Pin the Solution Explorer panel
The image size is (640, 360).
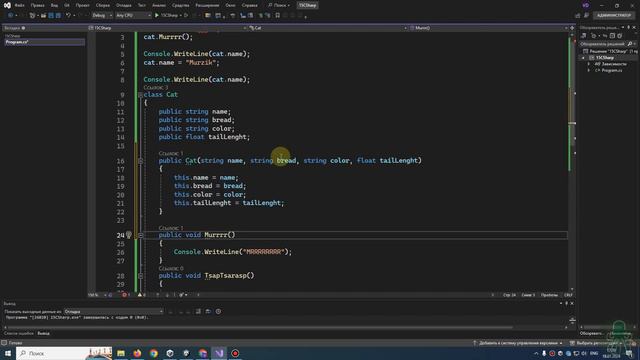click(x=628, y=27)
